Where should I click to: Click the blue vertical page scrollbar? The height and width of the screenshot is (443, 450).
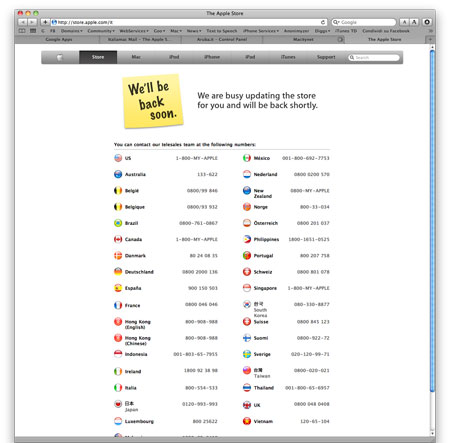[x=432, y=220]
